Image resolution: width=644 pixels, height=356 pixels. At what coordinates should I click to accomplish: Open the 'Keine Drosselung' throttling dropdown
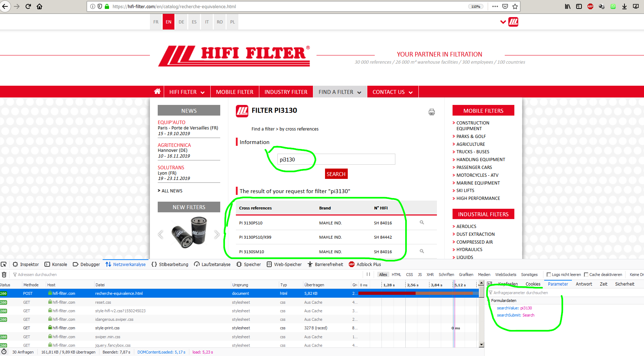point(637,275)
